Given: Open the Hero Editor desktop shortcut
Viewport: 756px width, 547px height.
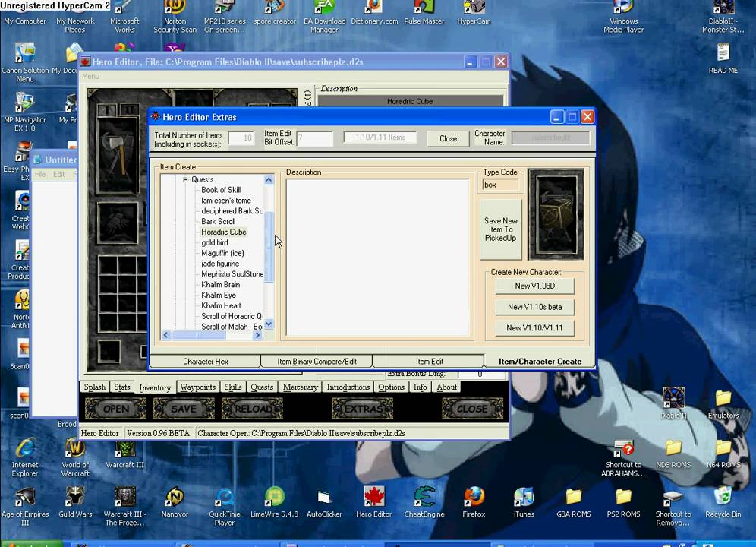Looking at the screenshot, I should click(x=373, y=503).
